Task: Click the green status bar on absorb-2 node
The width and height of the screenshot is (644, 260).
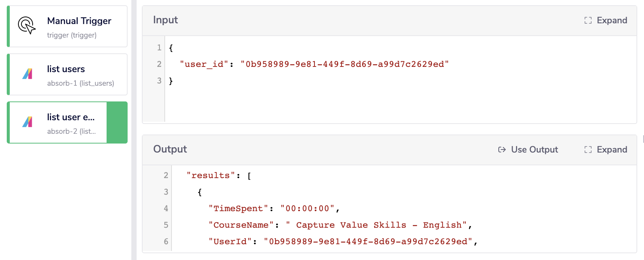Action: point(117,123)
